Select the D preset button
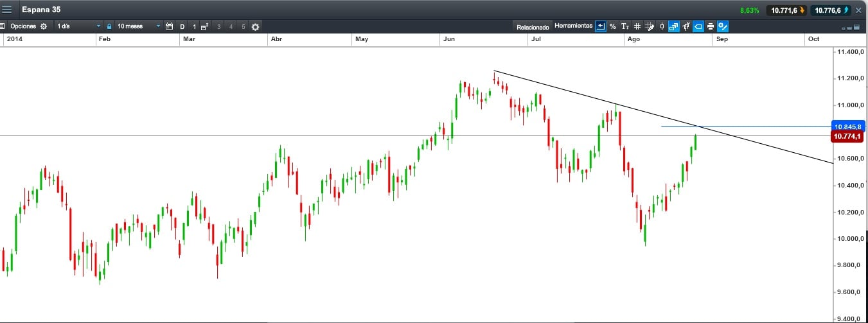This screenshot has width=868, height=323. (x=182, y=26)
